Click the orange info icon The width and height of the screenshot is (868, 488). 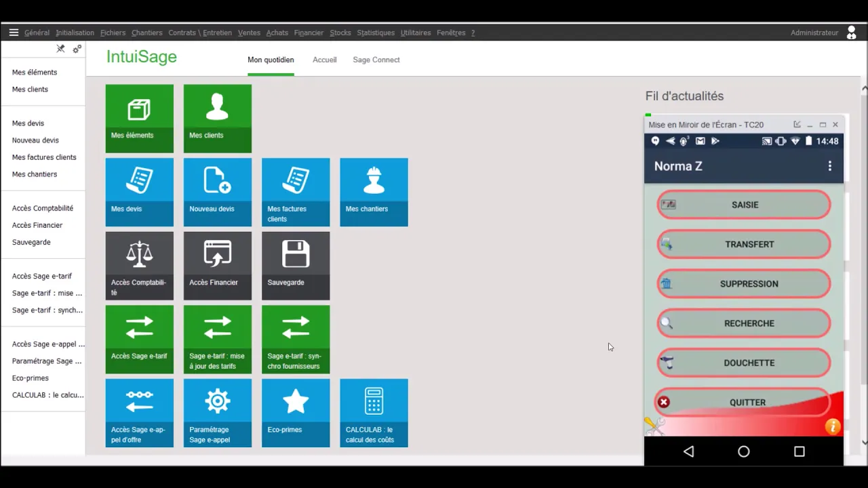pos(833,426)
